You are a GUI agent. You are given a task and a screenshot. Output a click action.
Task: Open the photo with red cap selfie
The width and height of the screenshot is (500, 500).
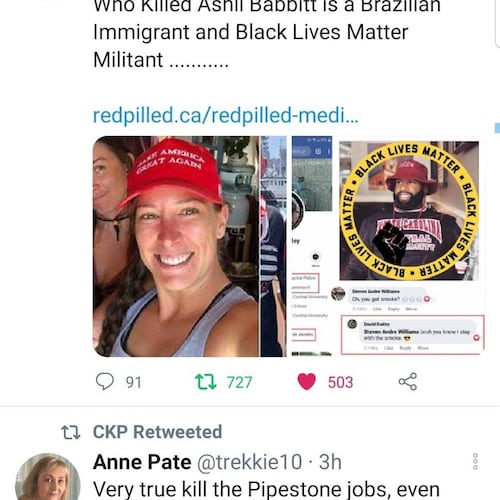pos(176,246)
